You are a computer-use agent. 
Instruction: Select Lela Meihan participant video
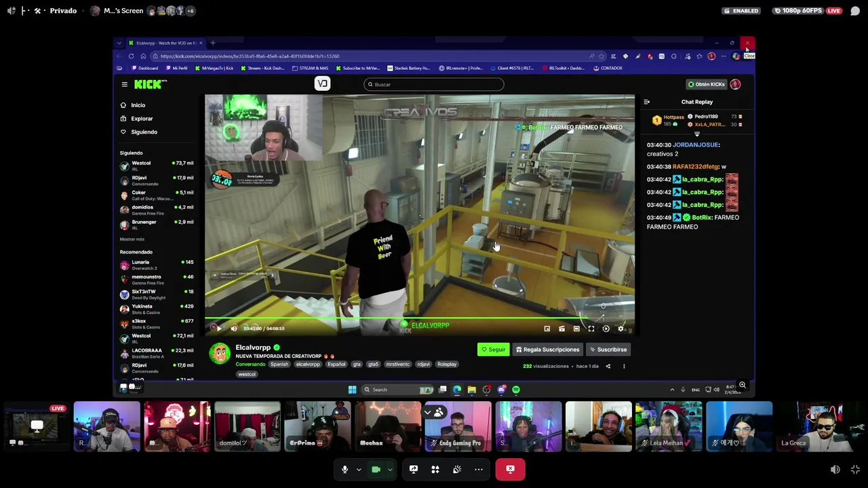tap(669, 427)
